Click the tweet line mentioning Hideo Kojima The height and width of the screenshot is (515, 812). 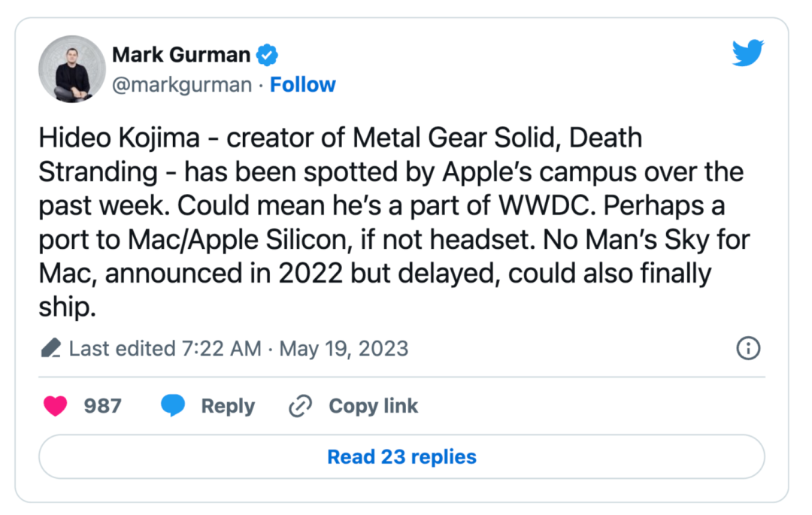pyautogui.click(x=338, y=138)
